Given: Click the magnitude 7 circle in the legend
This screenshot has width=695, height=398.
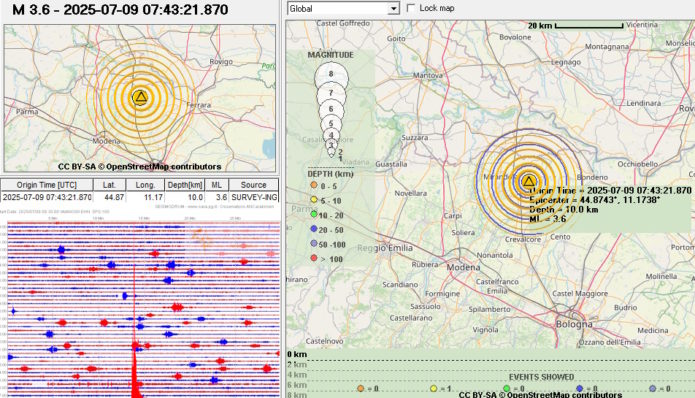Looking at the screenshot, I should (331, 93).
